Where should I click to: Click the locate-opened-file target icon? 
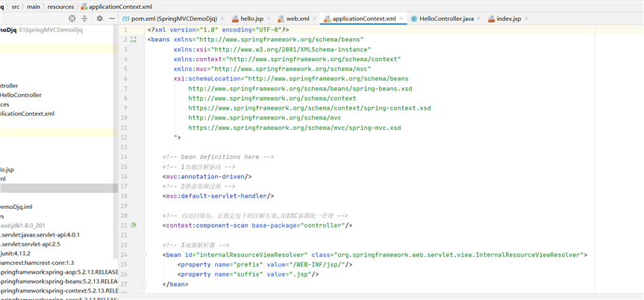pyautogui.click(x=72, y=19)
